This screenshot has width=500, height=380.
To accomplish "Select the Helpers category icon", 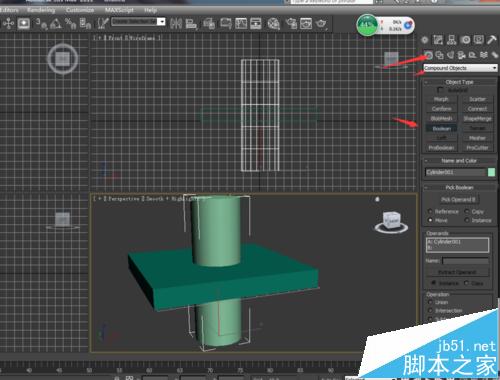I will (473, 55).
